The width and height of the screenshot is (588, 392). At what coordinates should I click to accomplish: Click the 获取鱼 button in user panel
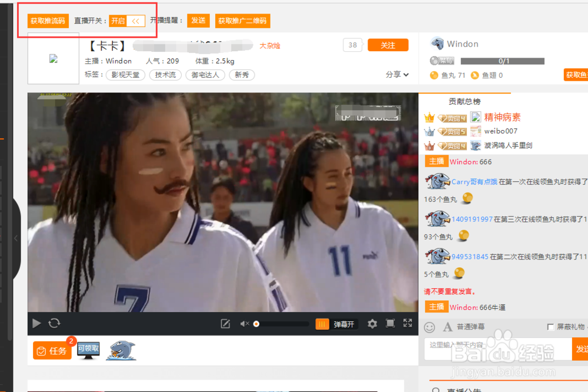pos(576,75)
